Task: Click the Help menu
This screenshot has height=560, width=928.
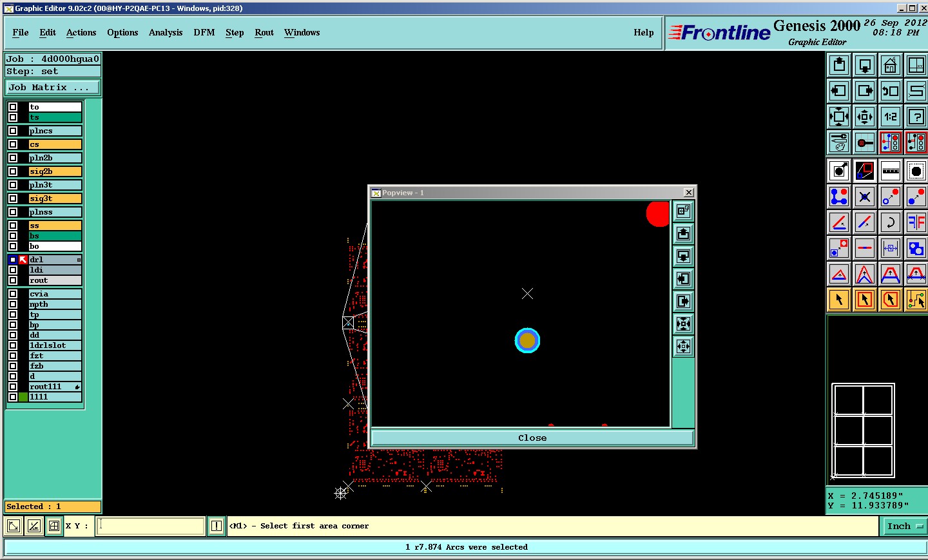Action: click(x=644, y=32)
